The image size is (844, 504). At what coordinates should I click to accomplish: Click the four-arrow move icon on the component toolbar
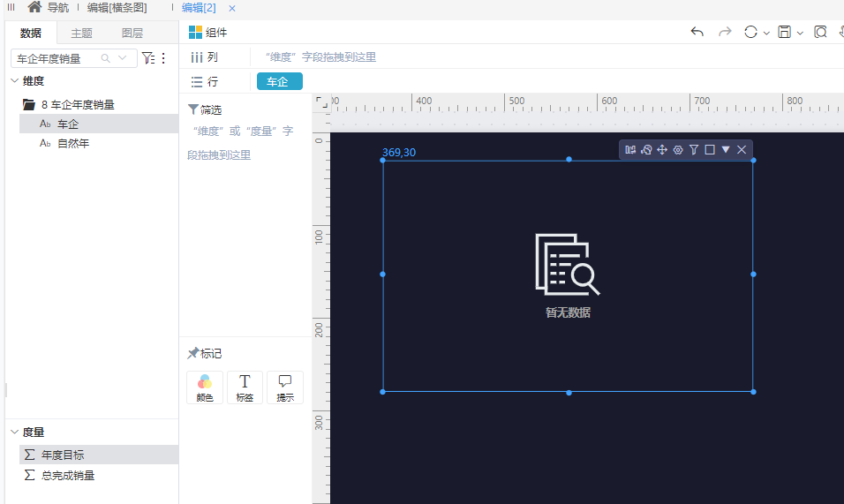click(x=662, y=149)
